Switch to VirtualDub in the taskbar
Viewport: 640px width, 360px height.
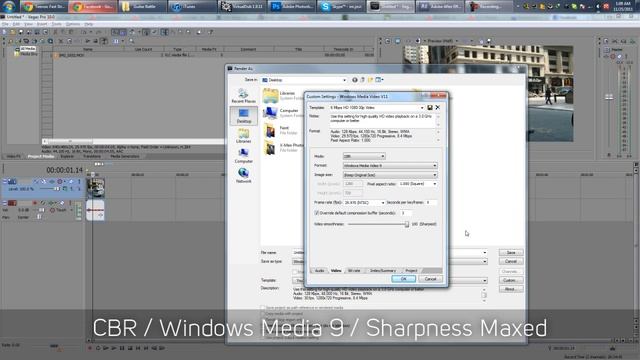tap(242, 7)
